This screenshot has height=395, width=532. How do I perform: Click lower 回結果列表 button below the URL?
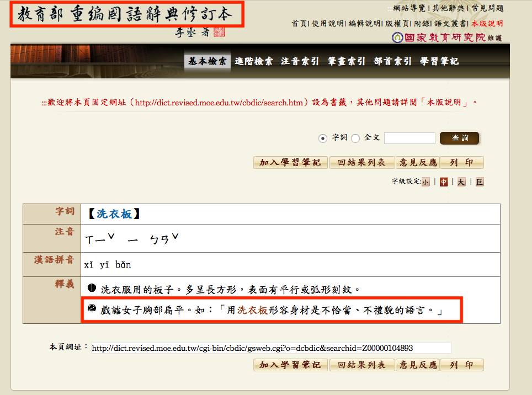click(x=361, y=365)
